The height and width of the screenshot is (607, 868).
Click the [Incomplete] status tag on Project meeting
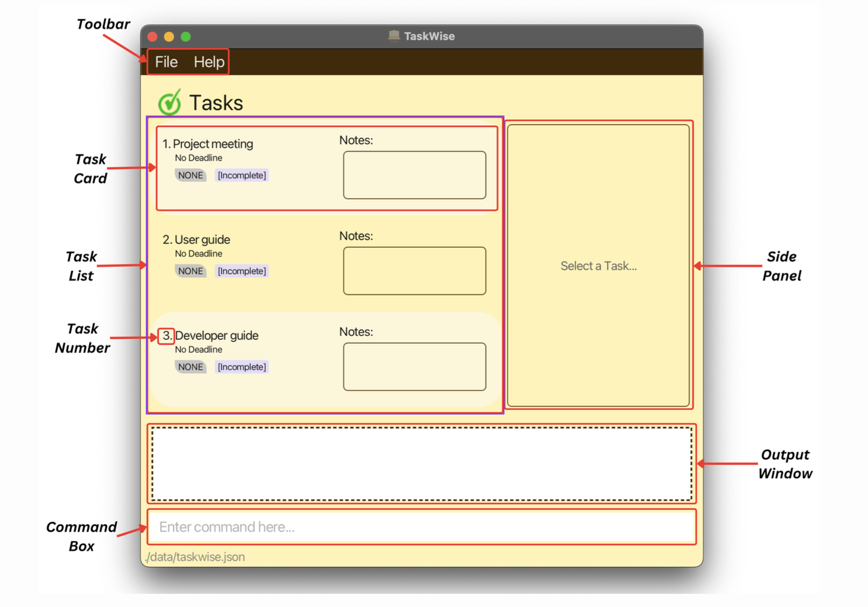(242, 175)
